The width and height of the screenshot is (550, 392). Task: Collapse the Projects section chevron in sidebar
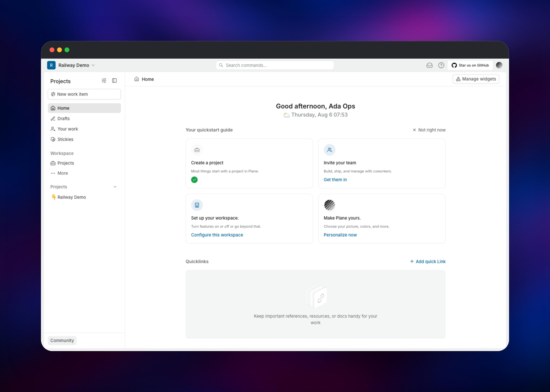115,187
